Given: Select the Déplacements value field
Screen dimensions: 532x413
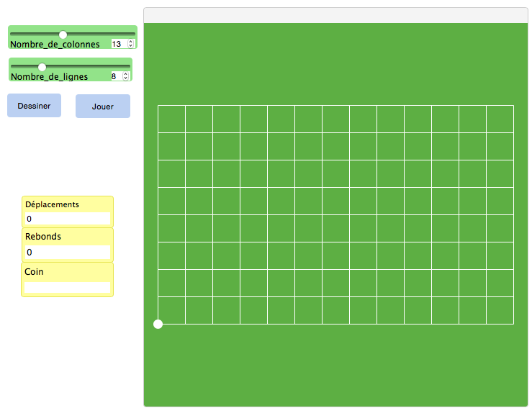Looking at the screenshot, I should pos(67,219).
